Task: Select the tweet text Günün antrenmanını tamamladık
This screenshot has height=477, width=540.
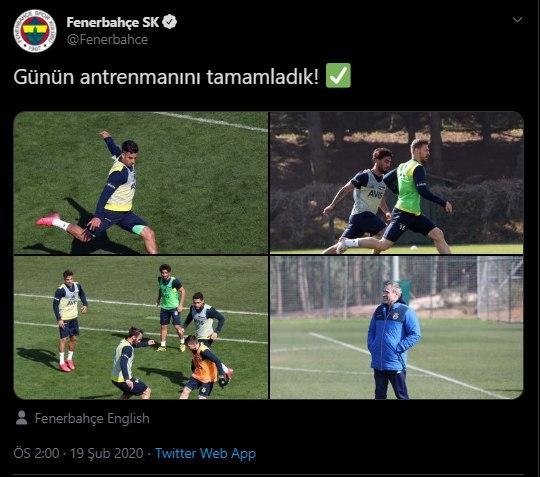Action: pos(166,76)
